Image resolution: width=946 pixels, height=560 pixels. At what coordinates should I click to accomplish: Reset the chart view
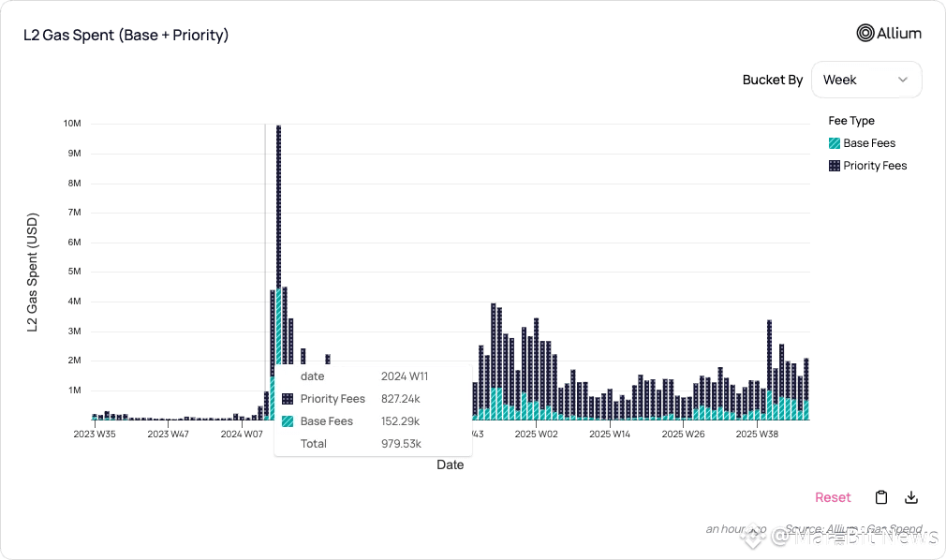click(x=833, y=497)
